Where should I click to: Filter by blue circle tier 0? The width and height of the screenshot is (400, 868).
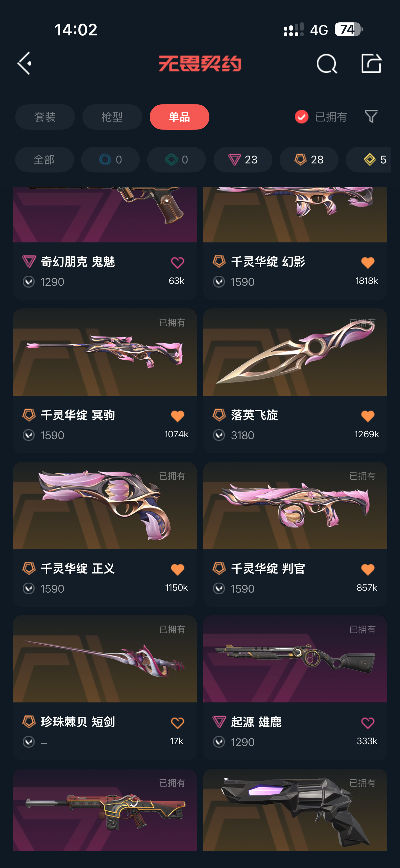[110, 160]
